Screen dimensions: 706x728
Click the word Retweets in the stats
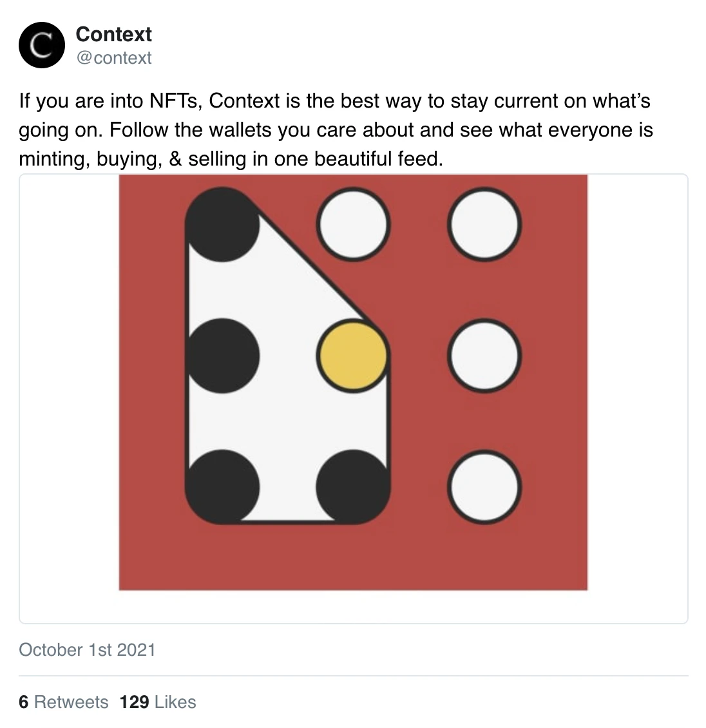(x=71, y=702)
